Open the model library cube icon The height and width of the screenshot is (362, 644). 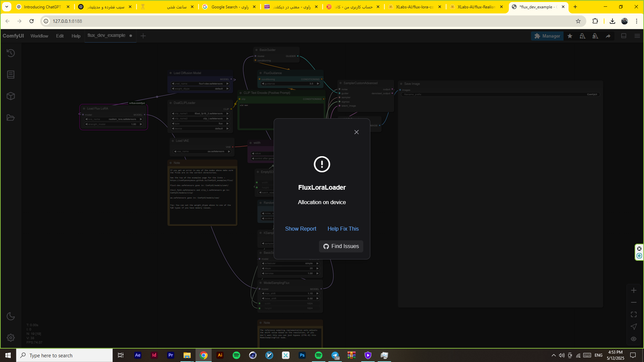pyautogui.click(x=11, y=96)
